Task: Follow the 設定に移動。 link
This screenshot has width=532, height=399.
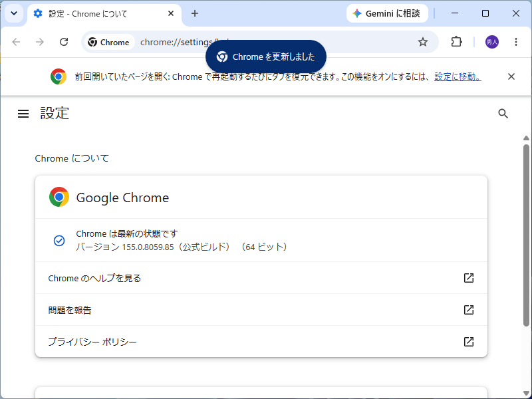Action: click(x=458, y=76)
